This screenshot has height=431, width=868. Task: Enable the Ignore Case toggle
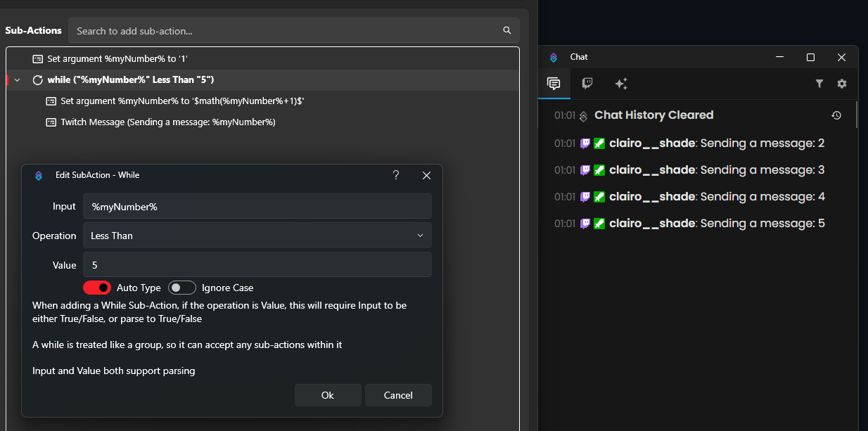[181, 288]
